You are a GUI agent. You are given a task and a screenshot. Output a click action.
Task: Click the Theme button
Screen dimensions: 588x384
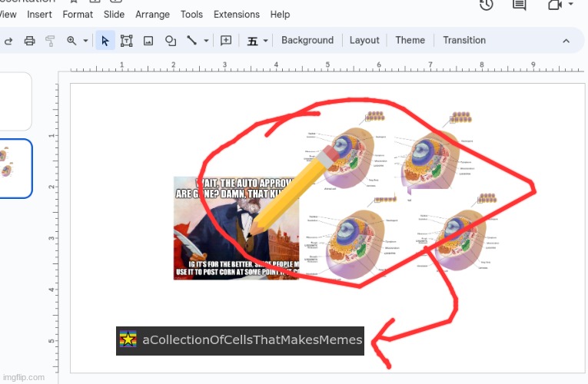click(410, 40)
